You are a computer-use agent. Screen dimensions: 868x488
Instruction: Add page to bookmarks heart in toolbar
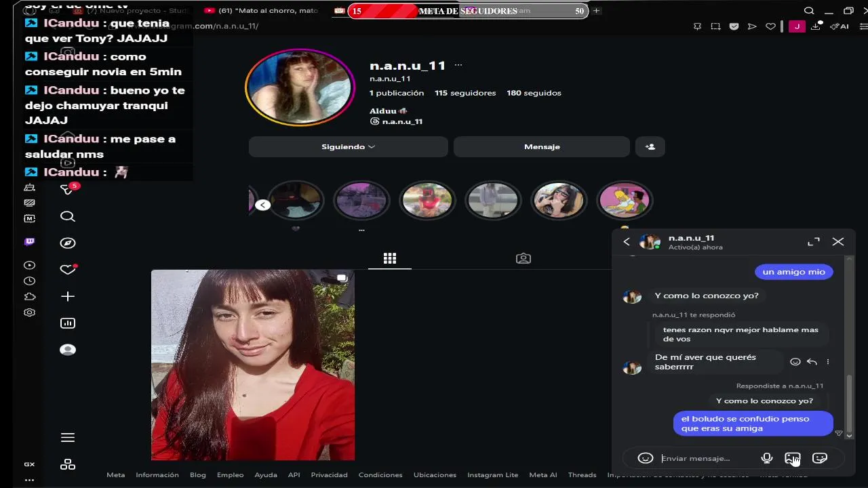click(770, 26)
